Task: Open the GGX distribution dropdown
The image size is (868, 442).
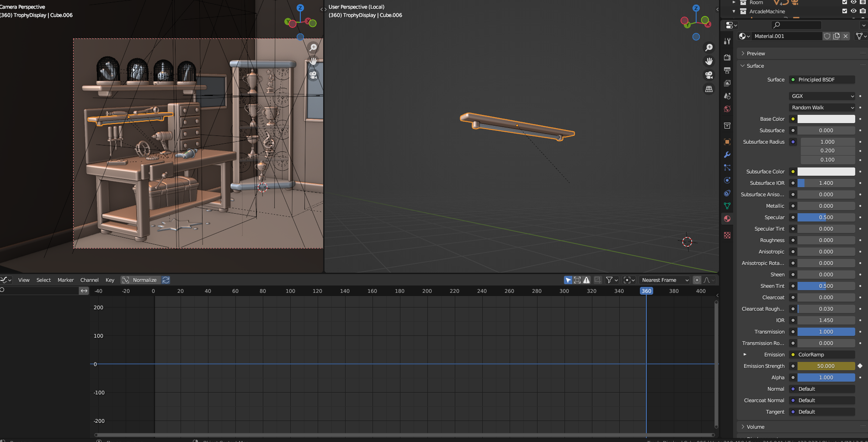Action: pos(822,96)
